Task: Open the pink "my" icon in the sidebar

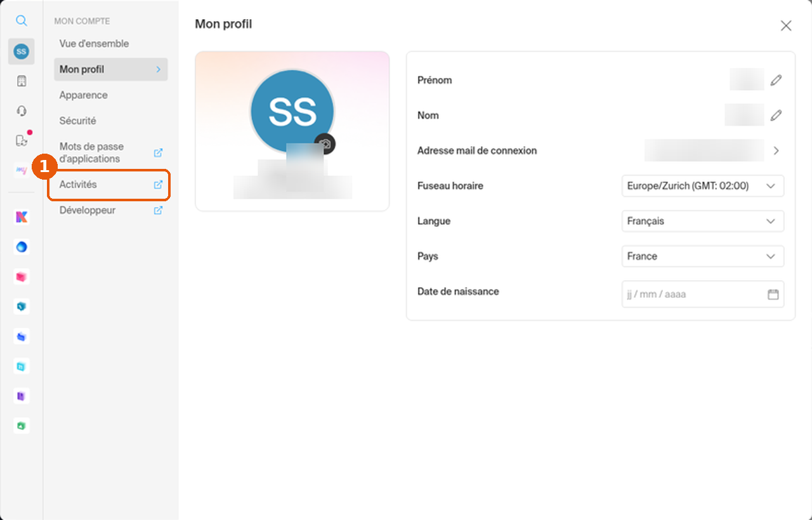Action: [x=22, y=170]
